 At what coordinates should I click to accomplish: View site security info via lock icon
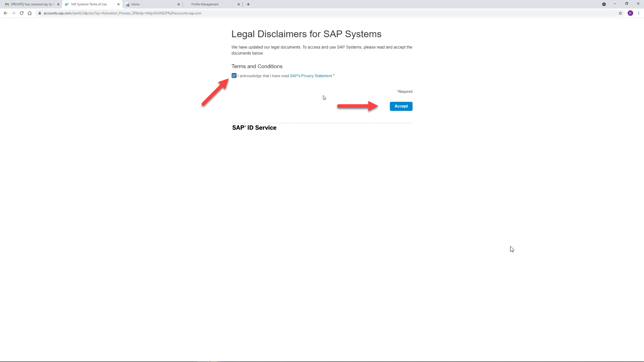(40, 13)
